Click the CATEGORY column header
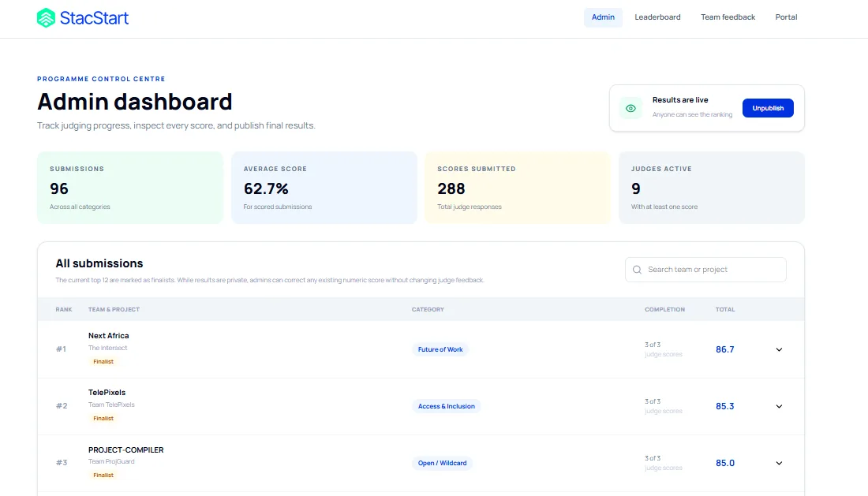Image resolution: width=868 pixels, height=496 pixels. pos(428,310)
